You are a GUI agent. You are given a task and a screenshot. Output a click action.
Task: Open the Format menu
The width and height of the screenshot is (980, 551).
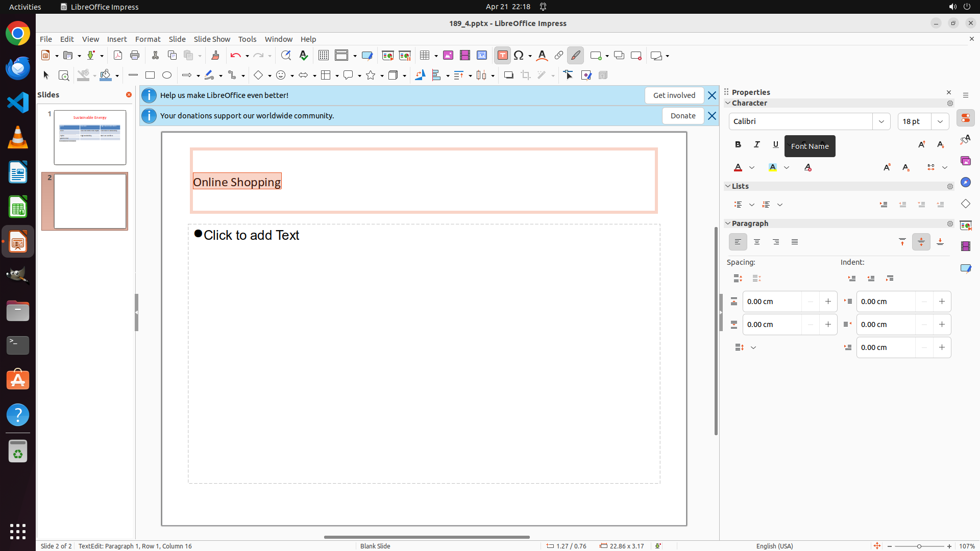click(x=148, y=39)
